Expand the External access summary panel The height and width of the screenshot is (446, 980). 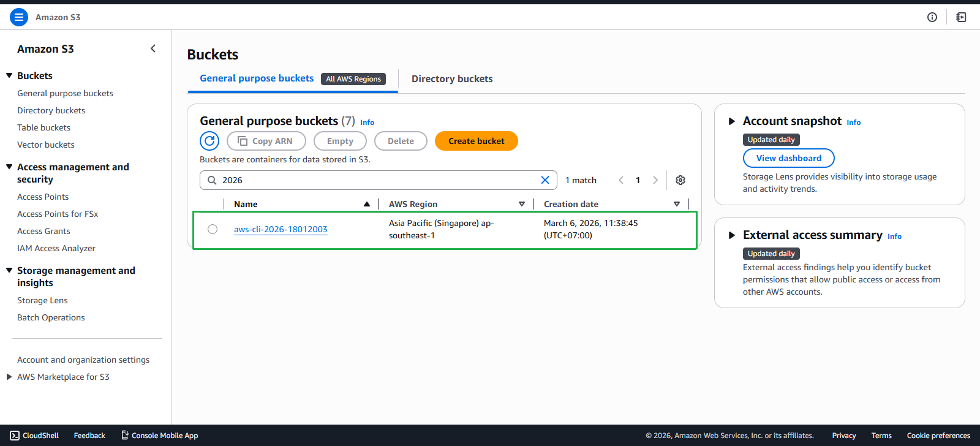731,235
